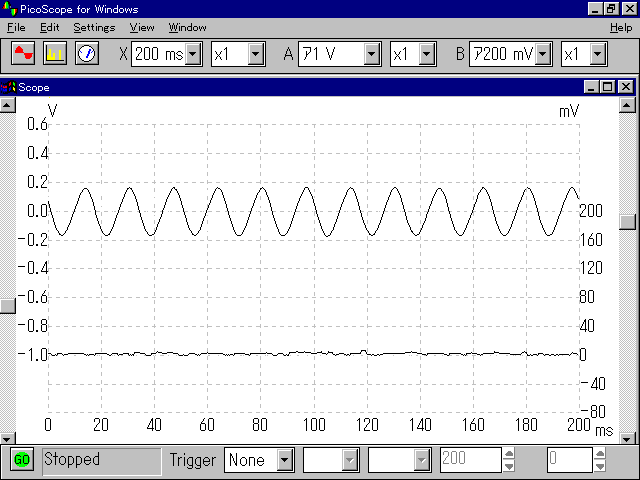Open the View menu
Screen dimensions: 640x480
click(x=142, y=28)
